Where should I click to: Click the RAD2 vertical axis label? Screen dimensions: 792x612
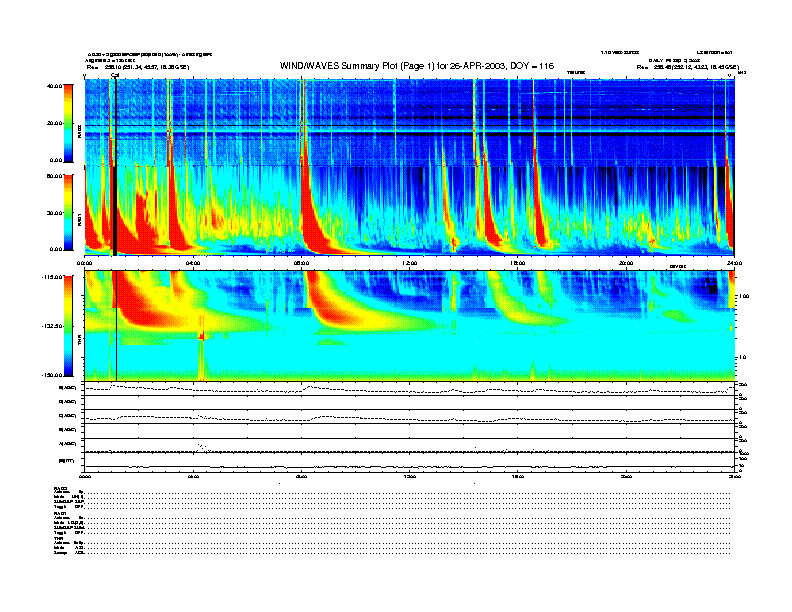[x=79, y=131]
